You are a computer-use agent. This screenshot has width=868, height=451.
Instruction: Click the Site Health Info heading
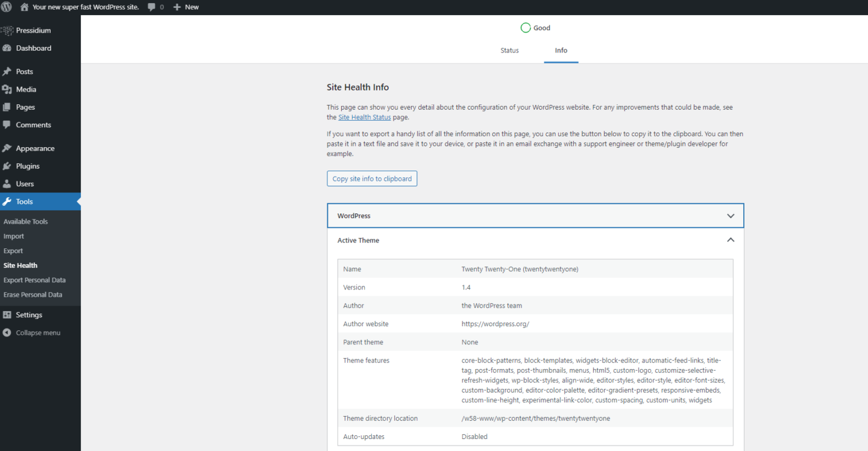click(x=358, y=87)
